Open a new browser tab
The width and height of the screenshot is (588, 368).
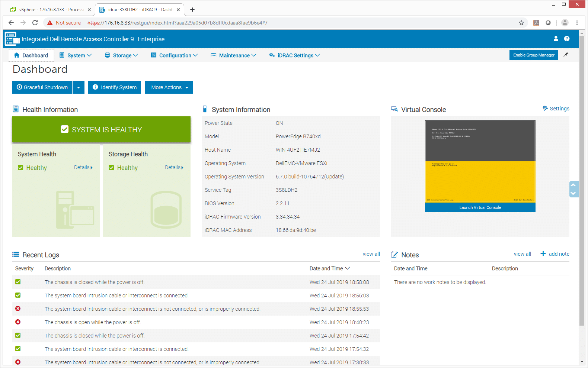coord(192,10)
